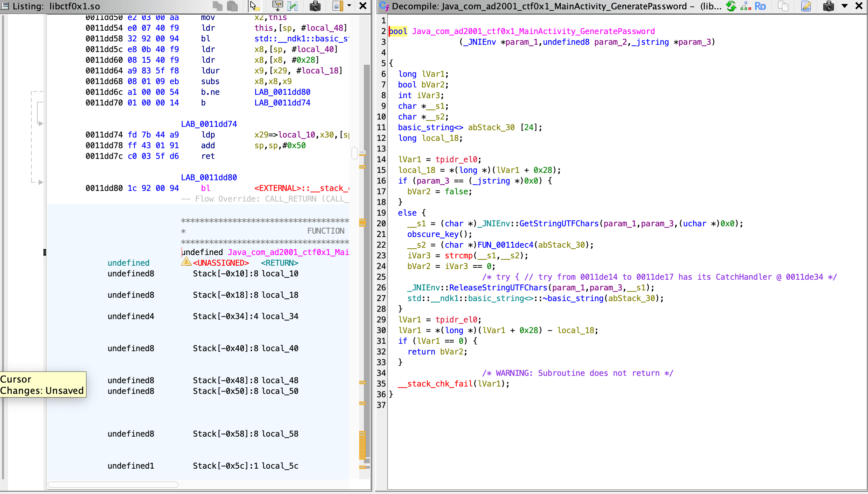Select the local_34 stack variable row
Screen dimensions: 868x494
pos(203,316)
